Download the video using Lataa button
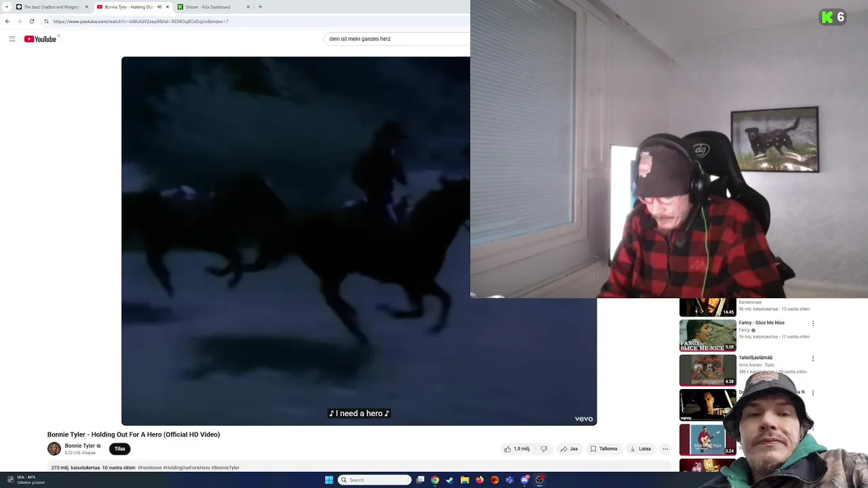 640,449
